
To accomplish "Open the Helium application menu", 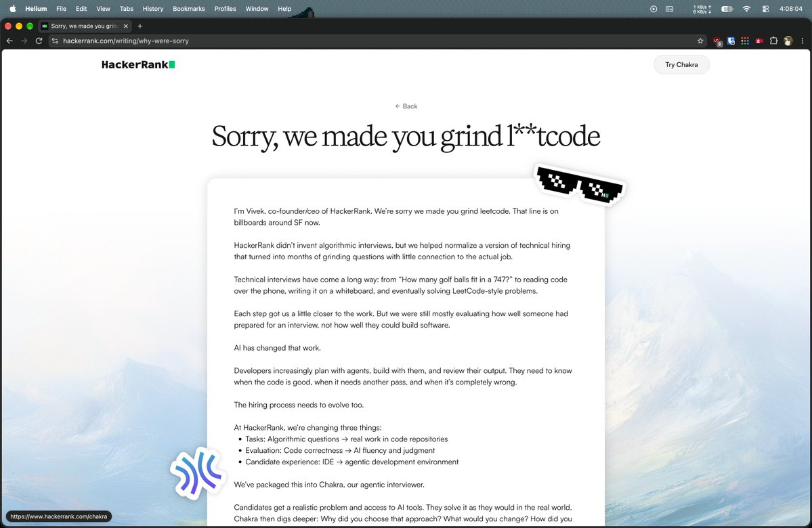I will [x=36, y=9].
